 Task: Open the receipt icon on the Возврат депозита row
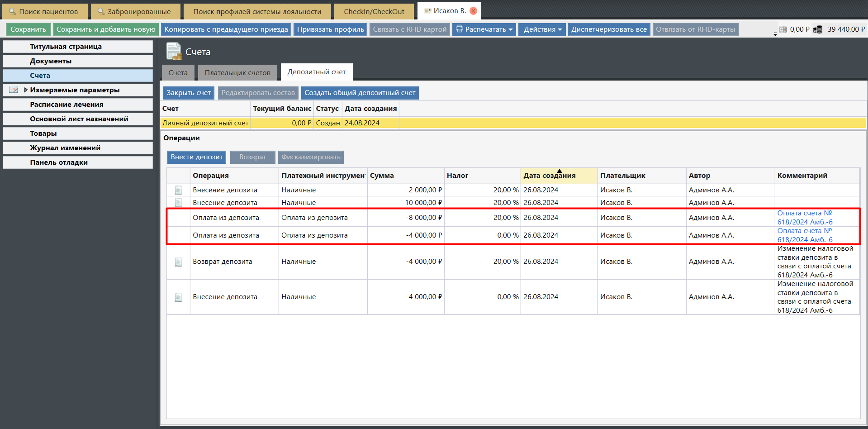coord(178,262)
